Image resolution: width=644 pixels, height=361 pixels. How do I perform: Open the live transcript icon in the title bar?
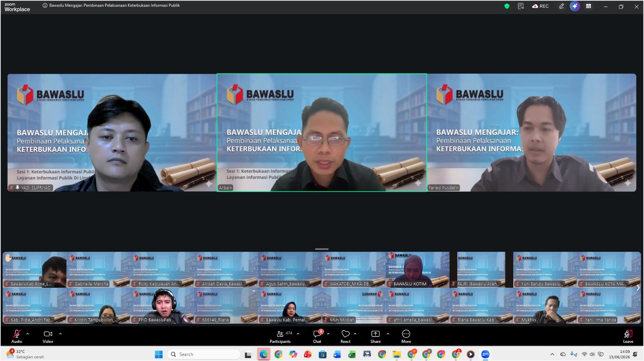pyautogui.click(x=521, y=6)
